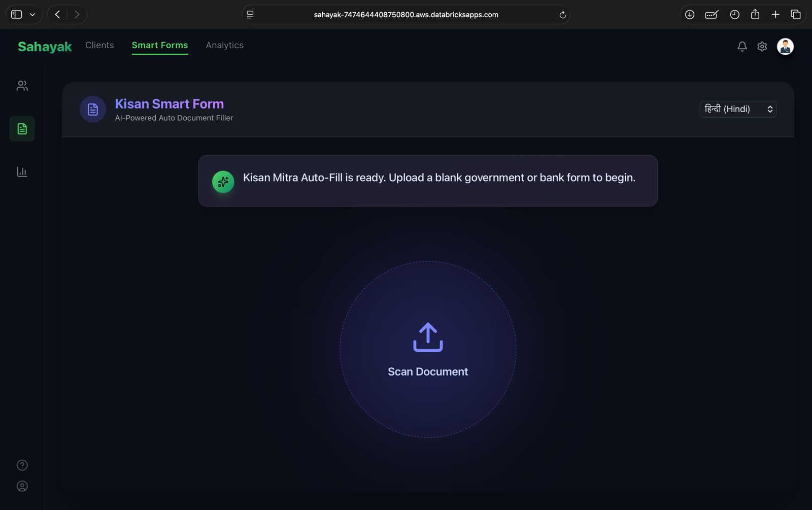The width and height of the screenshot is (812, 510).
Task: Switch to the Smart Forms tab
Action: tap(160, 45)
